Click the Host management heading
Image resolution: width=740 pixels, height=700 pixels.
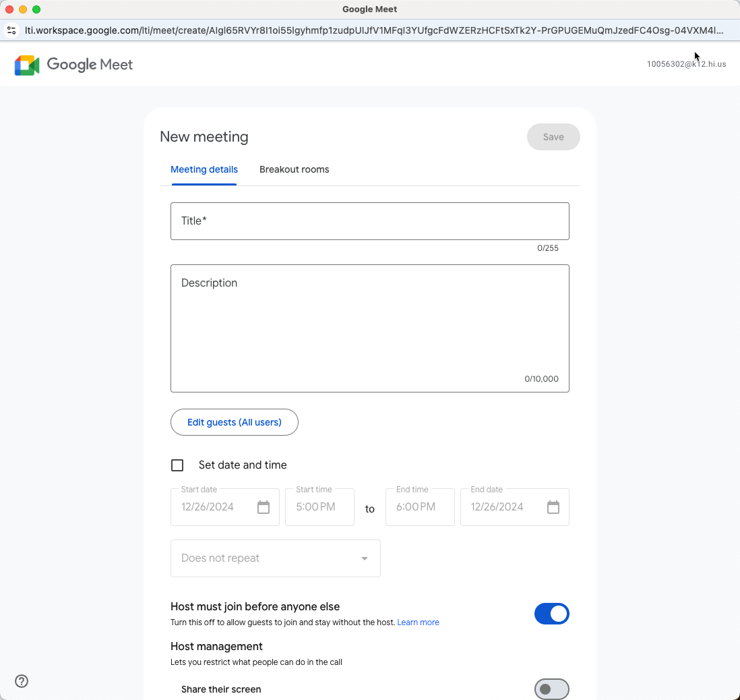click(x=216, y=646)
